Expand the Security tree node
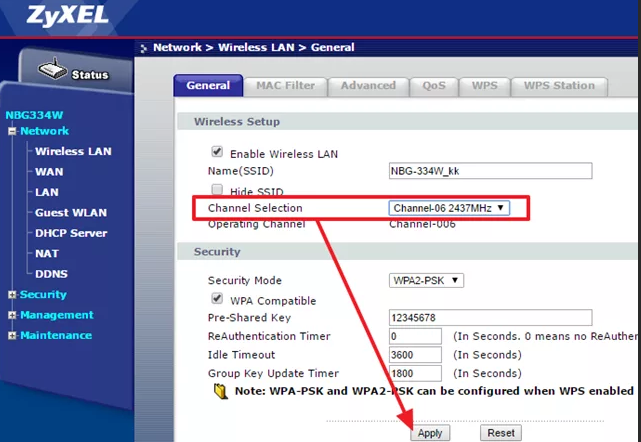641x442 pixels. click(x=12, y=295)
